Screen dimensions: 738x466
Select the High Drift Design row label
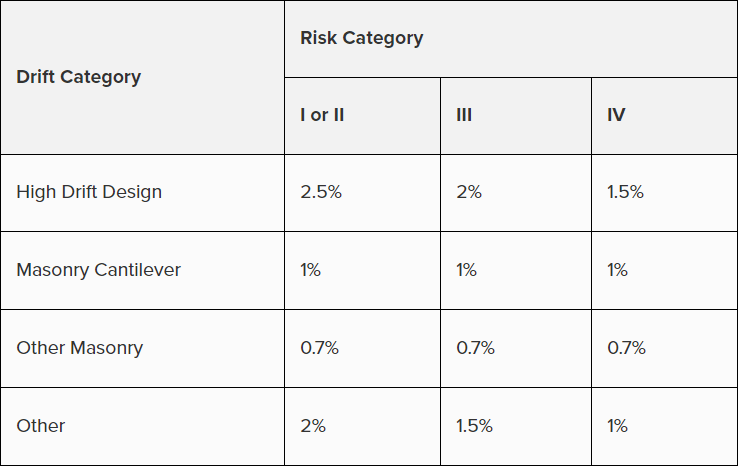[89, 192]
